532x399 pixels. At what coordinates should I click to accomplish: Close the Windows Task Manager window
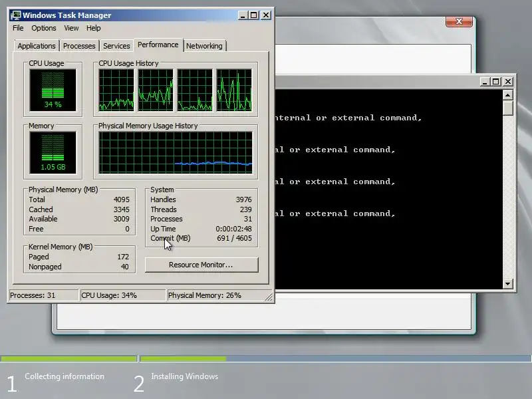[266, 15]
